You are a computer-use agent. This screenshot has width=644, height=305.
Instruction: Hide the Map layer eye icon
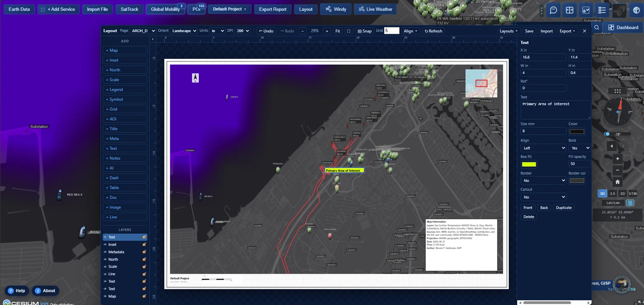pos(105,297)
